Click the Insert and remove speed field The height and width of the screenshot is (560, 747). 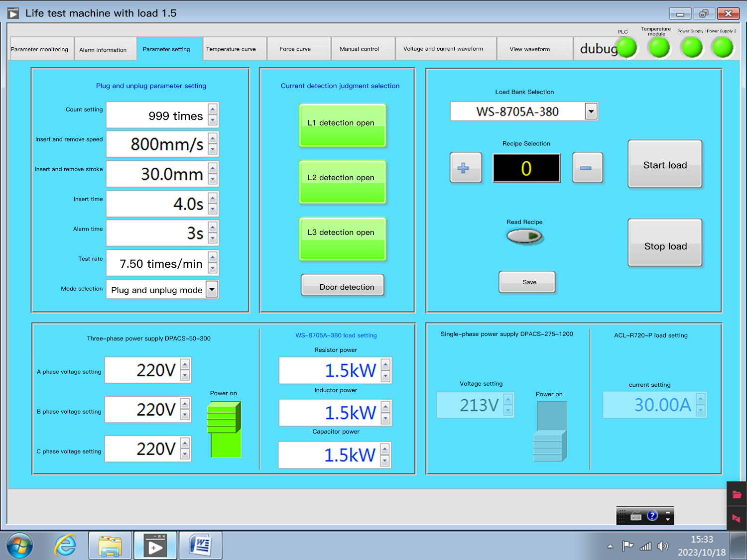(x=157, y=144)
